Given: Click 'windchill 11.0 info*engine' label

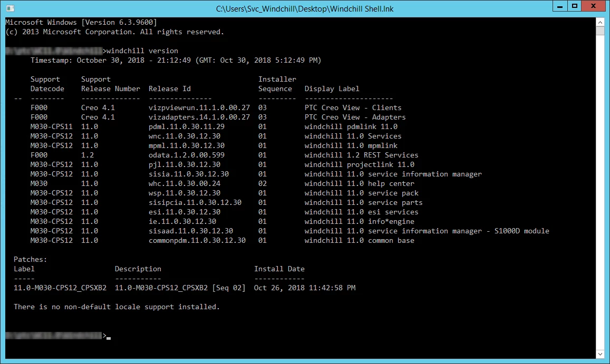Looking at the screenshot, I should point(360,221).
